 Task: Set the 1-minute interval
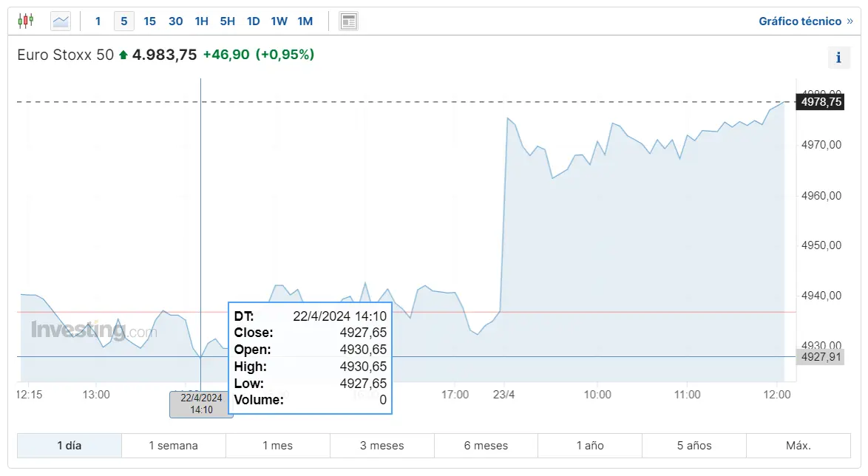coord(98,21)
